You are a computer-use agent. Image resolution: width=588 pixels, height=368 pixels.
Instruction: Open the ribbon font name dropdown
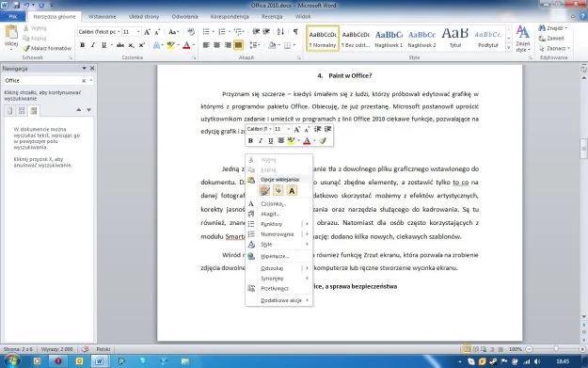point(119,32)
